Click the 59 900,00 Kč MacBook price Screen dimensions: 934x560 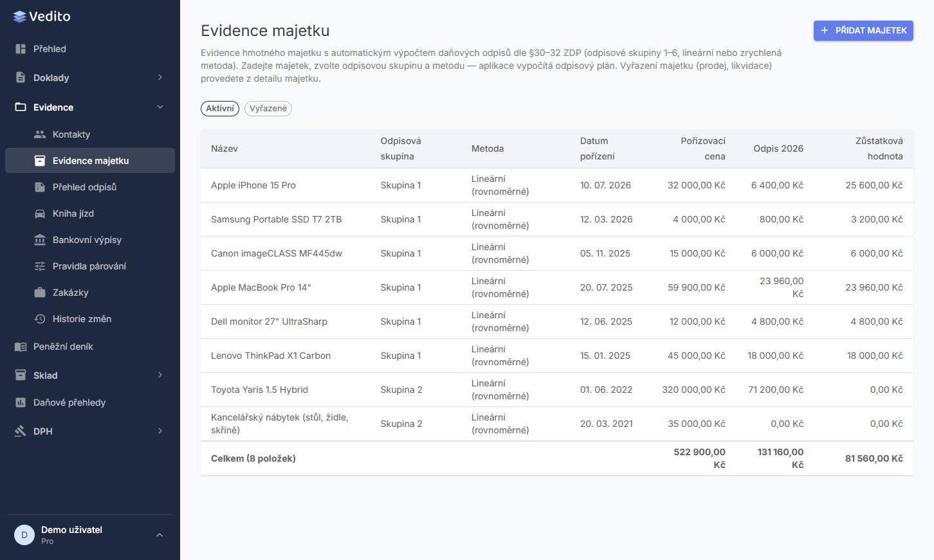[x=697, y=287]
